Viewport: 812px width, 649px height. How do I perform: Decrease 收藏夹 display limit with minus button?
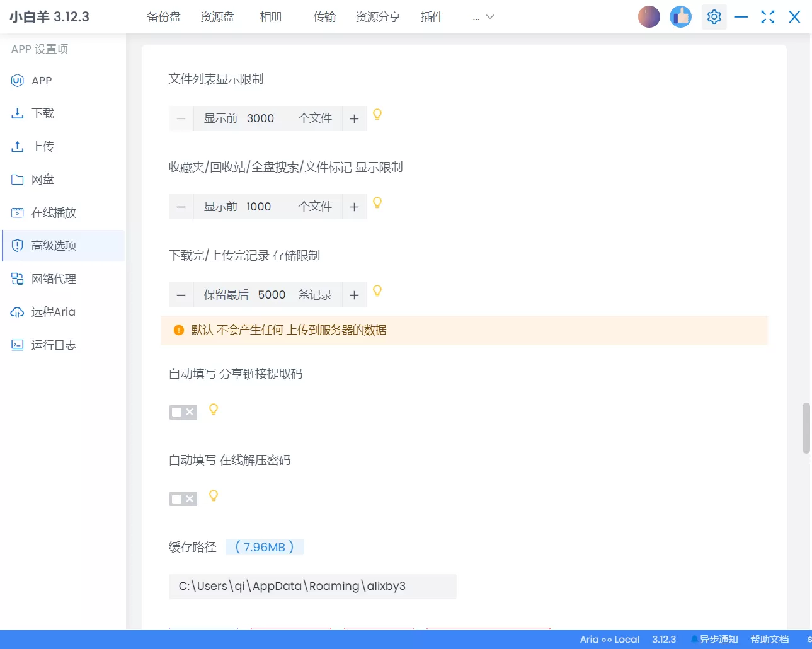(181, 206)
